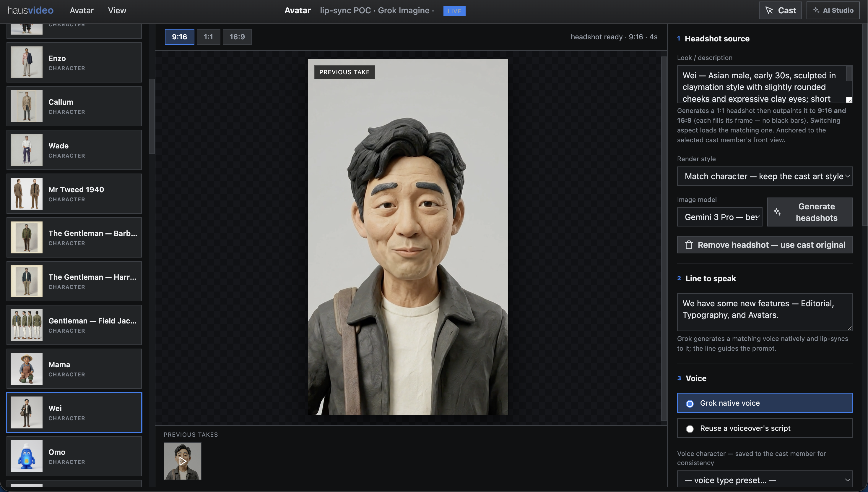Click the description field scrollbar

tap(849, 74)
